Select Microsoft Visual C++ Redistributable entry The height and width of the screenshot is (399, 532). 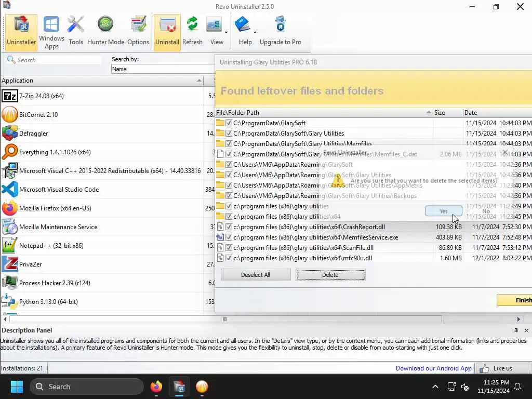(x=102, y=170)
